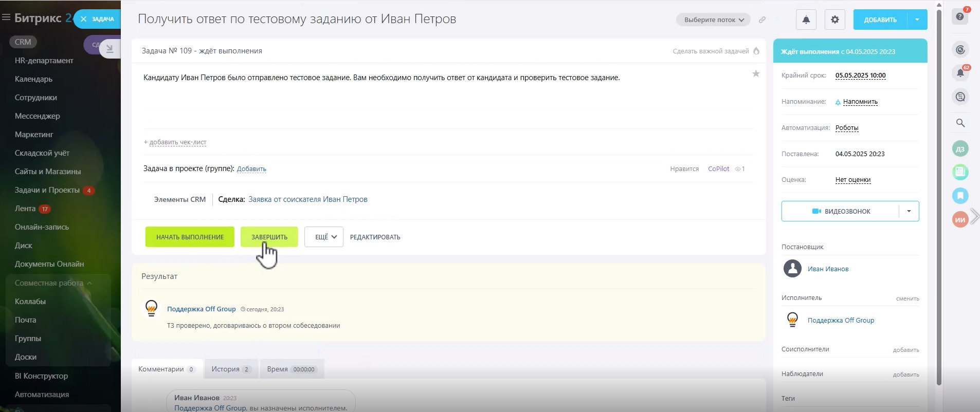Image resolution: width=980 pixels, height=412 pixels.
Task: Click the Нравится like link
Action: click(x=684, y=169)
